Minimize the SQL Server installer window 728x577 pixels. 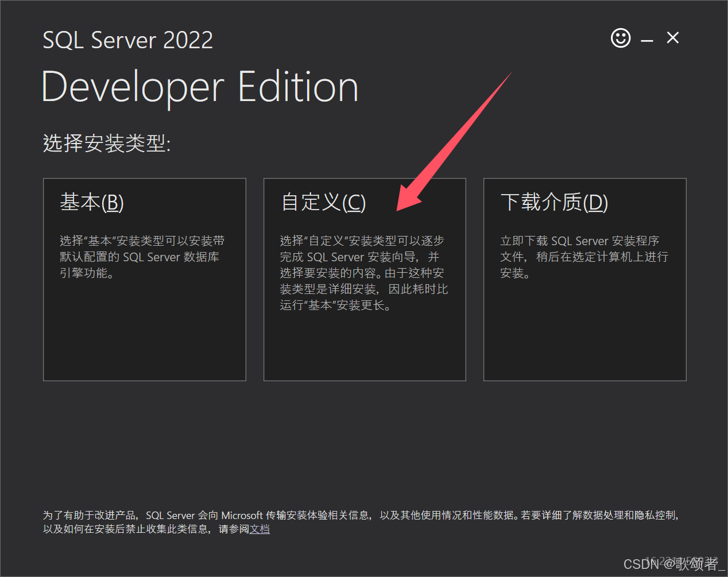[x=647, y=40]
